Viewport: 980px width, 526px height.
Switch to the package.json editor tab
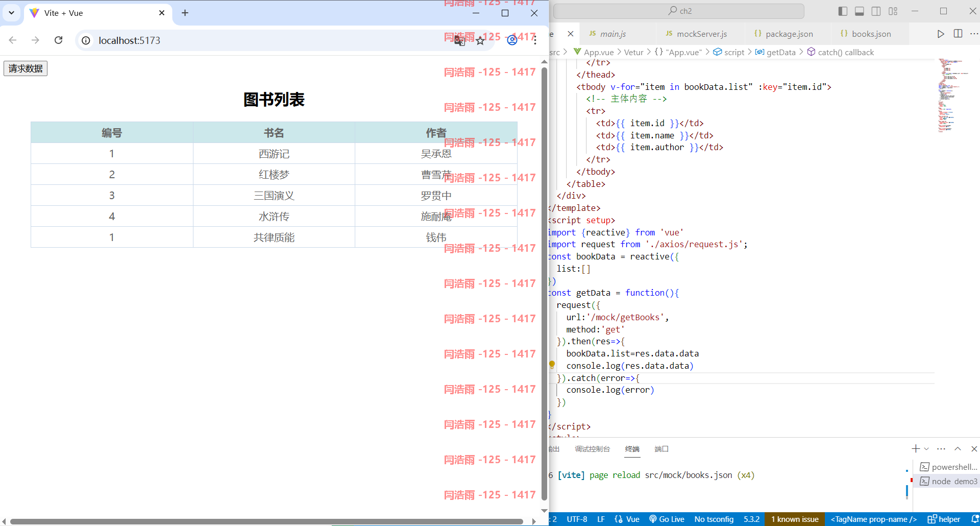click(x=788, y=34)
